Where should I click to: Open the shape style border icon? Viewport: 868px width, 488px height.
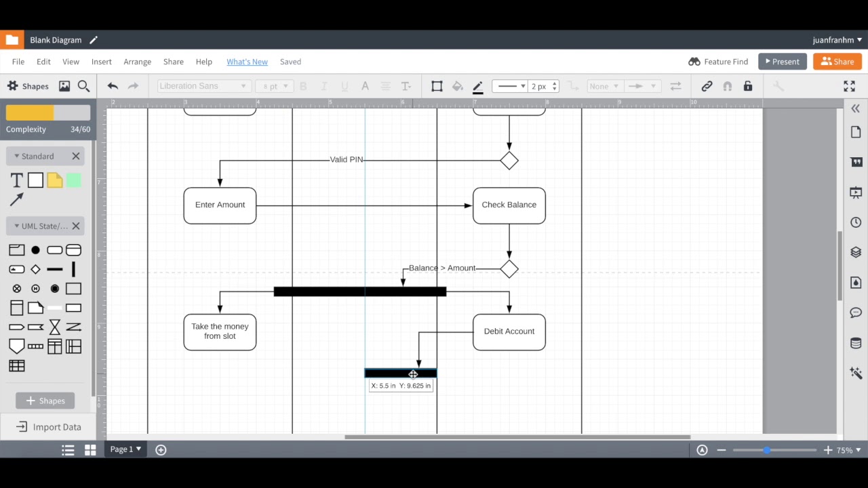437,86
